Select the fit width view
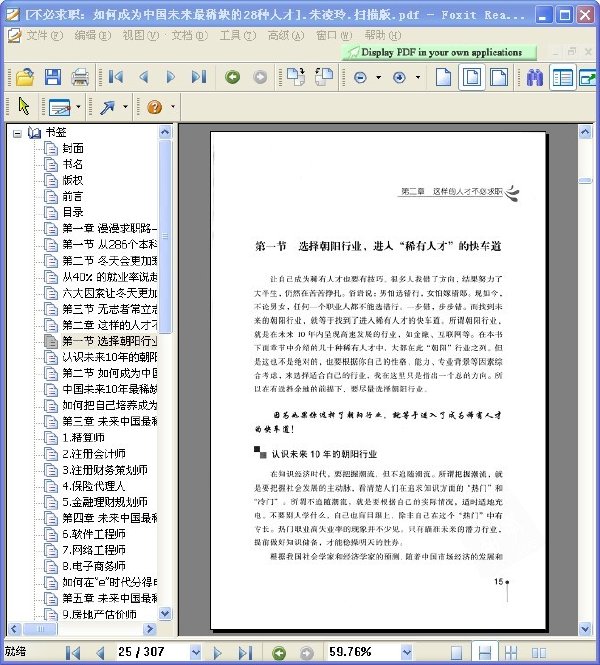Image resolution: width=600 pixels, height=665 pixels. coord(499,77)
